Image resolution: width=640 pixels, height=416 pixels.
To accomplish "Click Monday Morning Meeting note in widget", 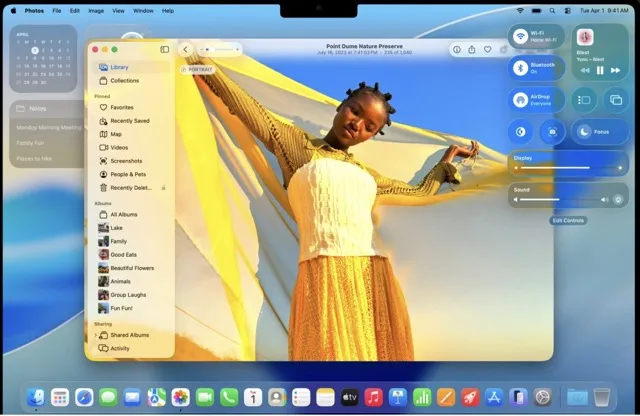I will click(49, 128).
